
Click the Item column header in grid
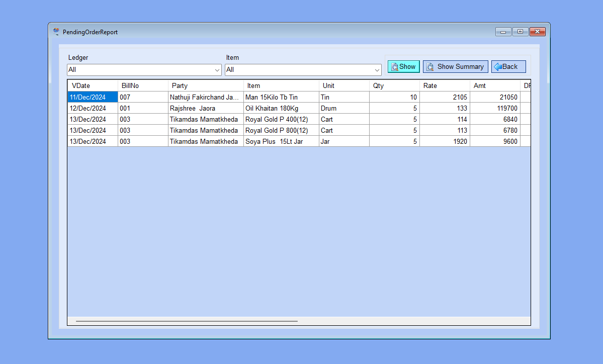281,85
